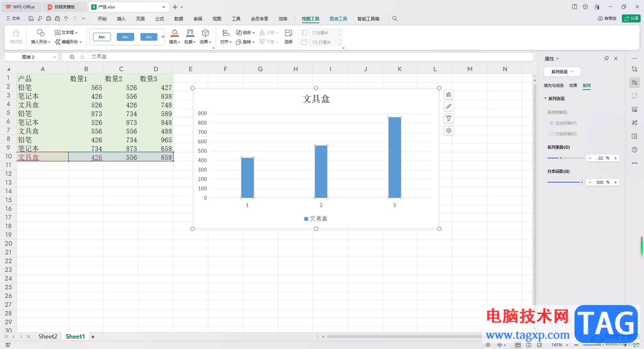Collapse the 系列选项 section triangle
Image resolution: width=644 pixels, height=349 pixels.
(x=545, y=98)
